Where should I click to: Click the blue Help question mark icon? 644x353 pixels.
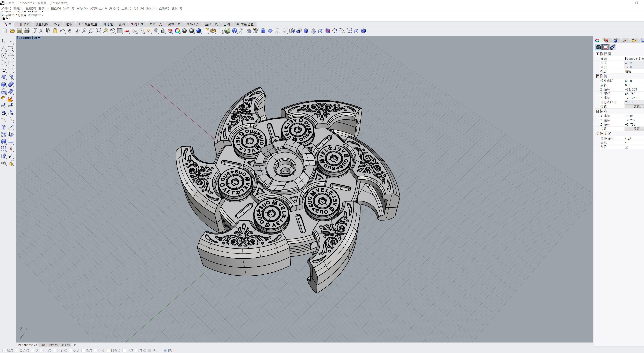tap(234, 31)
